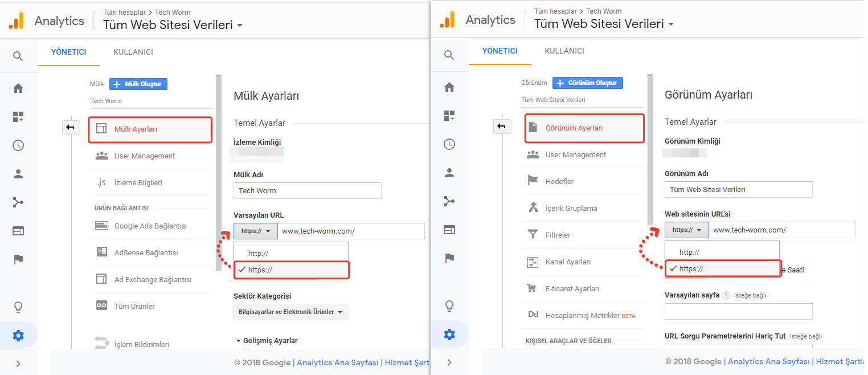The height and width of the screenshot is (375, 868).
Task: Click the E-ticaret Ayarları cart icon
Action: pyautogui.click(x=533, y=288)
